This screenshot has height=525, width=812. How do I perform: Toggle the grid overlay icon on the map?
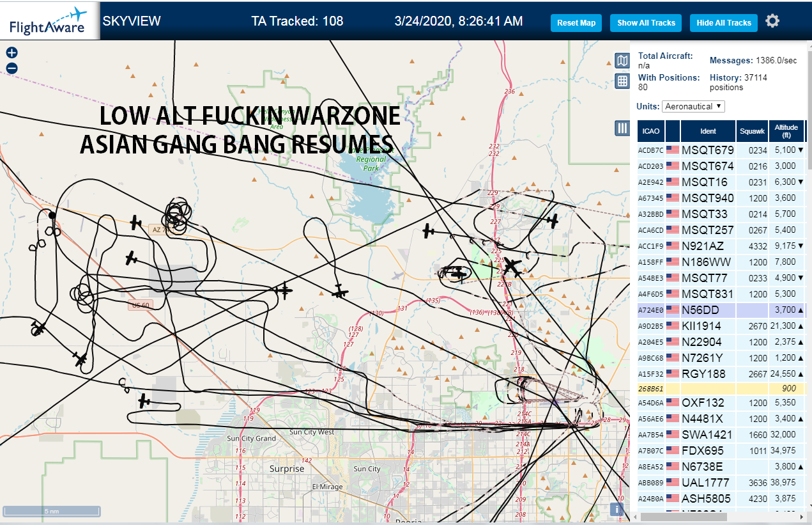coord(622,81)
